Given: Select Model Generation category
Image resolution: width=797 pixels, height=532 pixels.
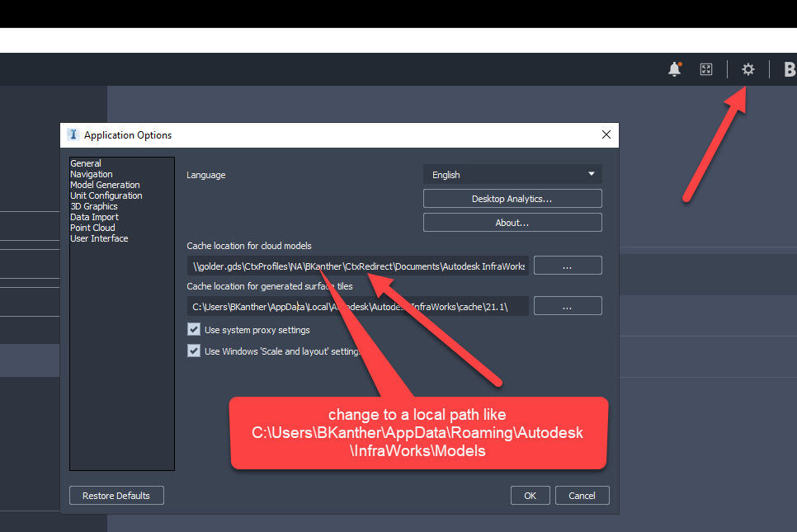Looking at the screenshot, I should (105, 185).
